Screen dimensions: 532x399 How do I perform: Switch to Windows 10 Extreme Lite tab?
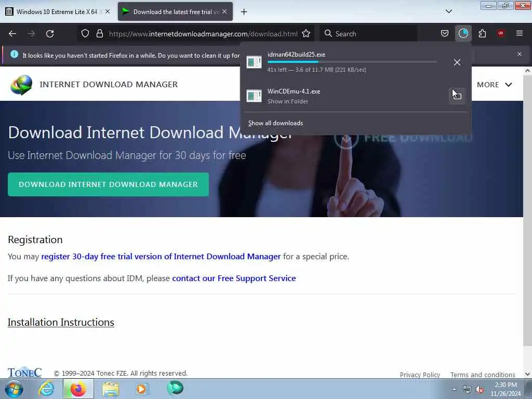58,12
